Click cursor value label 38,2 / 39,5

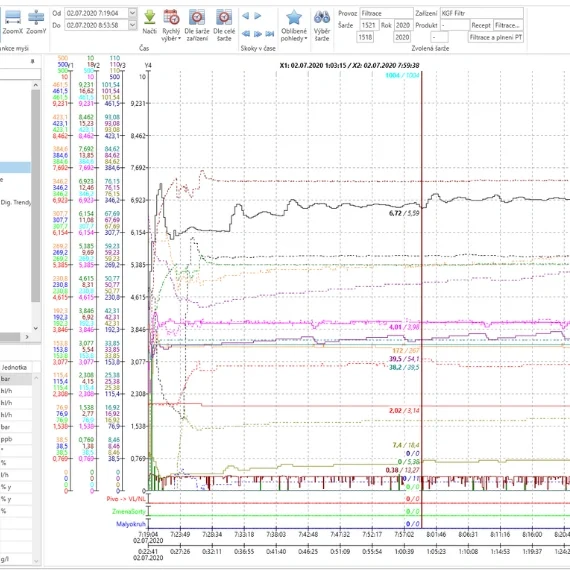404,368
